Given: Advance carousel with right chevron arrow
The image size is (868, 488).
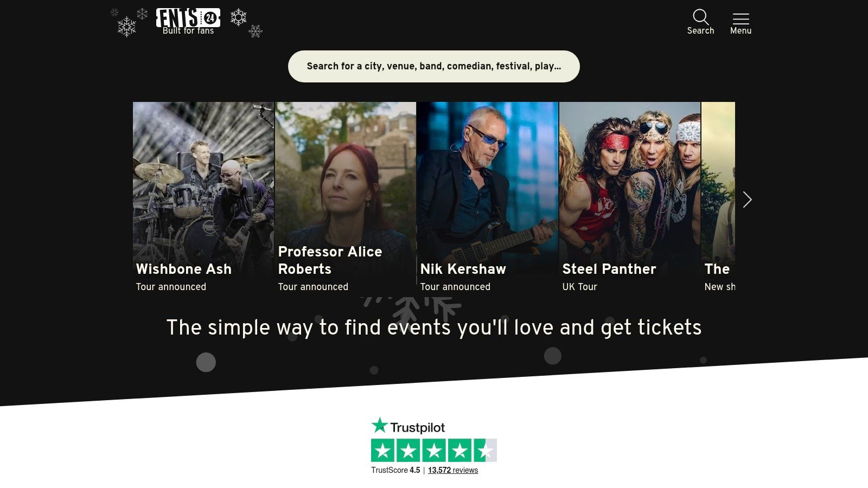Looking at the screenshot, I should (747, 200).
